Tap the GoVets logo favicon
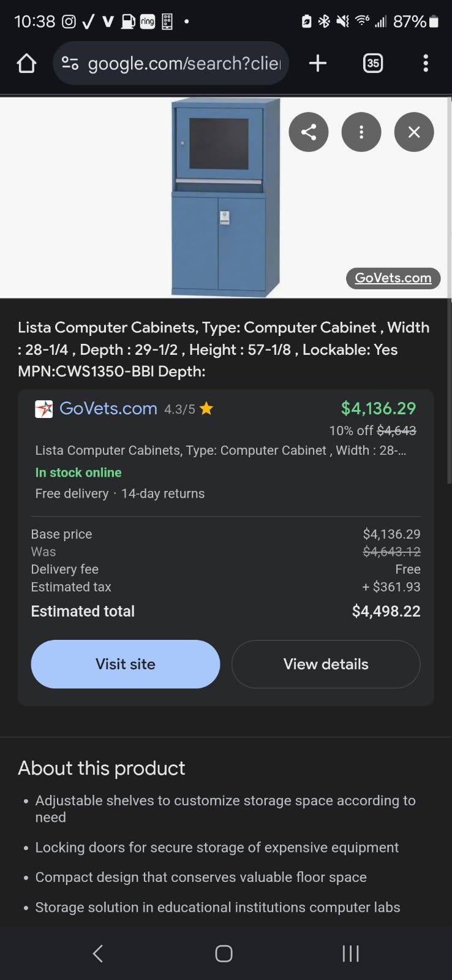Viewport: 452px width, 980px height. point(43,409)
